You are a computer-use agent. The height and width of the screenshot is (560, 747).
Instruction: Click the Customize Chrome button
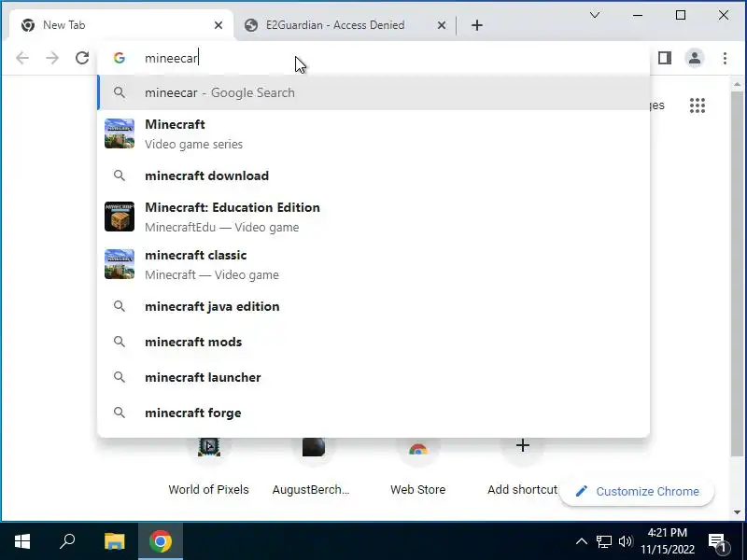(637, 492)
